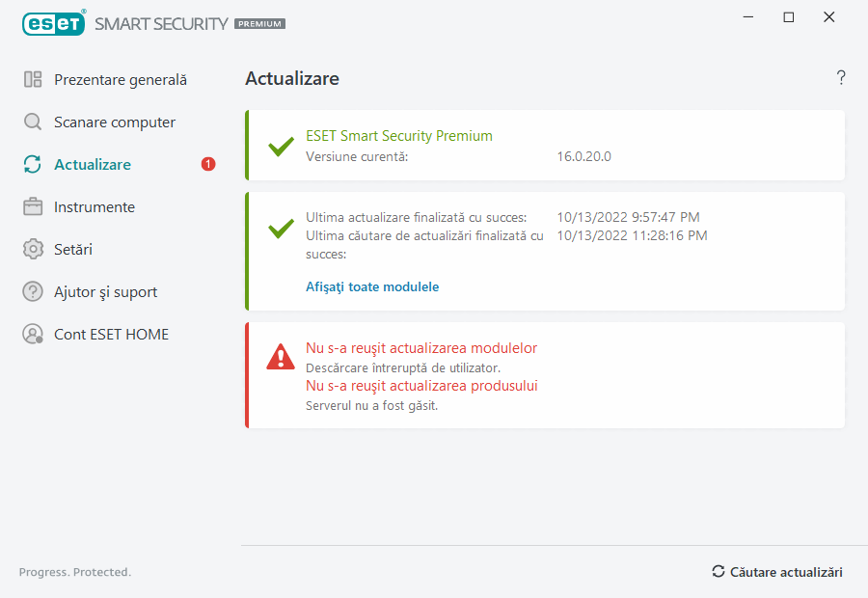
Task: Go to Instrumente menu item
Action: click(95, 207)
